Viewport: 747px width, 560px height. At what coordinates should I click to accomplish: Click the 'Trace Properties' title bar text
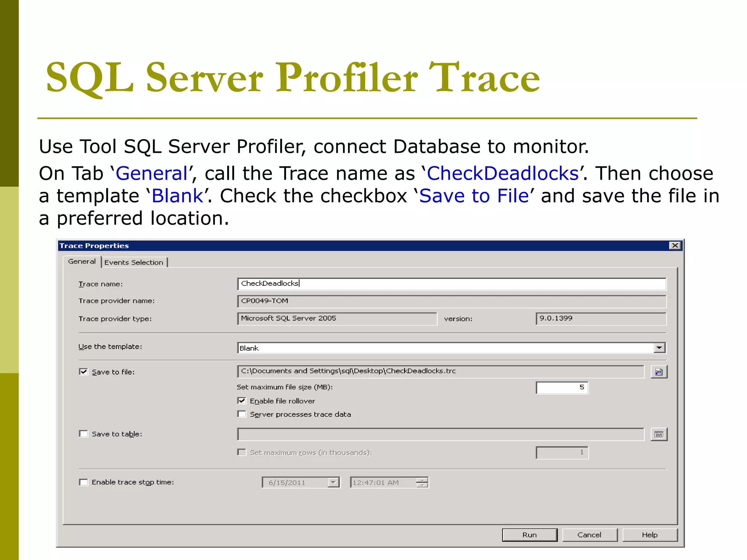pyautogui.click(x=94, y=246)
